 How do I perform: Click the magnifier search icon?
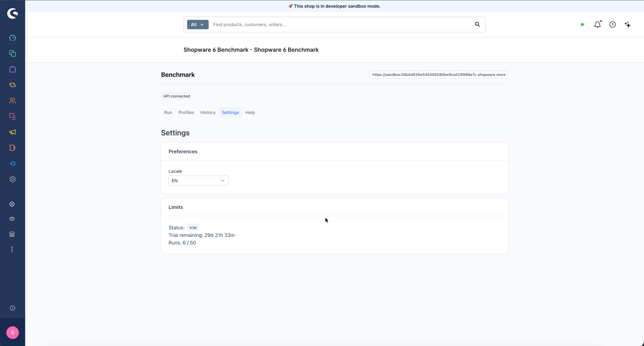pos(477,24)
